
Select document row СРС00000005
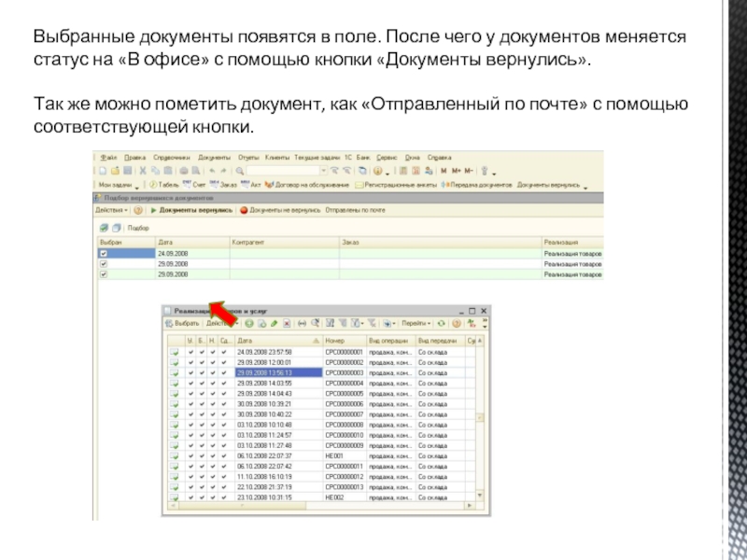(x=344, y=393)
